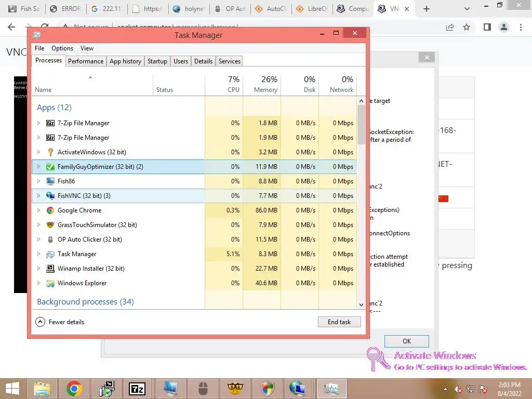Click the green check icon of FamilyGuyOptimizer

click(x=50, y=167)
